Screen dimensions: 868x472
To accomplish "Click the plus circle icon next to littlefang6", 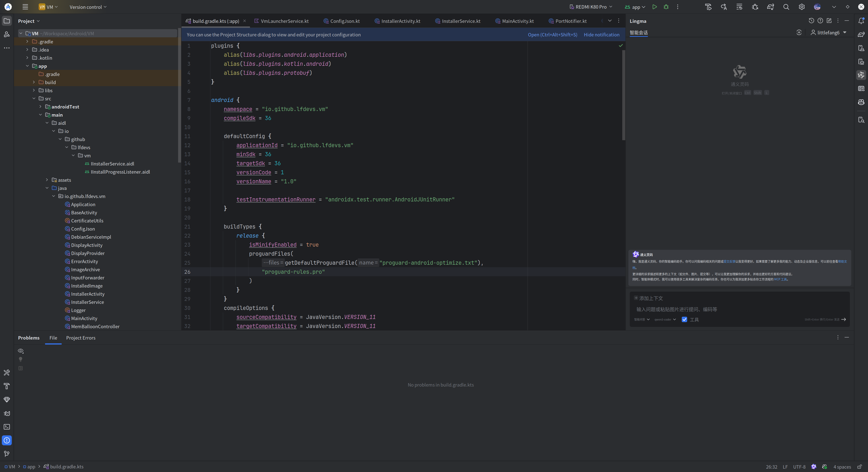I will [x=799, y=32].
